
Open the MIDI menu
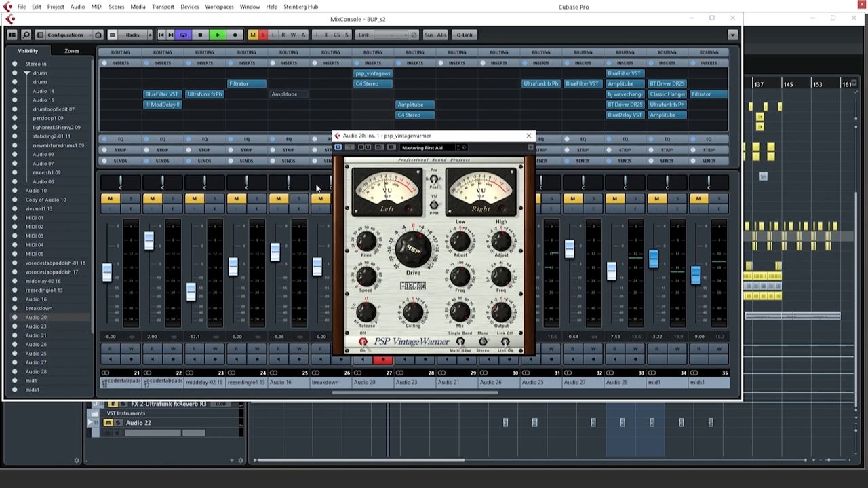click(96, 7)
